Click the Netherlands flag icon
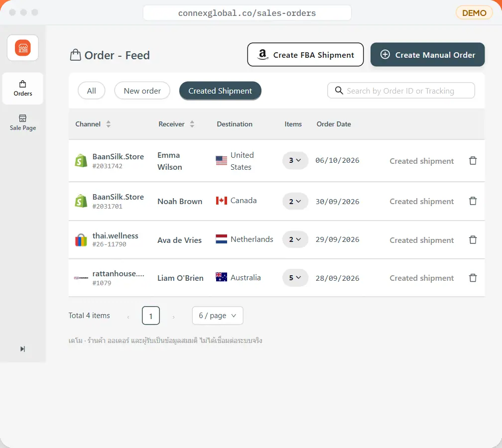 pyautogui.click(x=221, y=239)
